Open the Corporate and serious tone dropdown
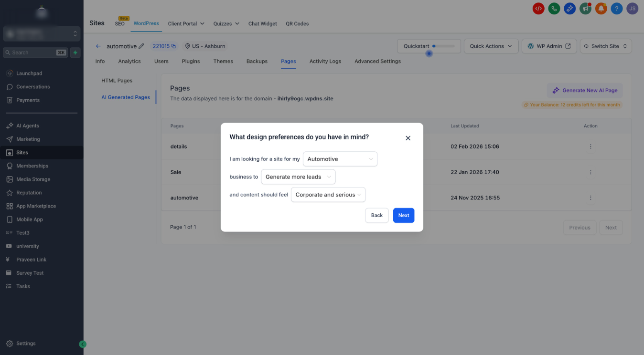The width and height of the screenshot is (644, 355). click(x=328, y=195)
